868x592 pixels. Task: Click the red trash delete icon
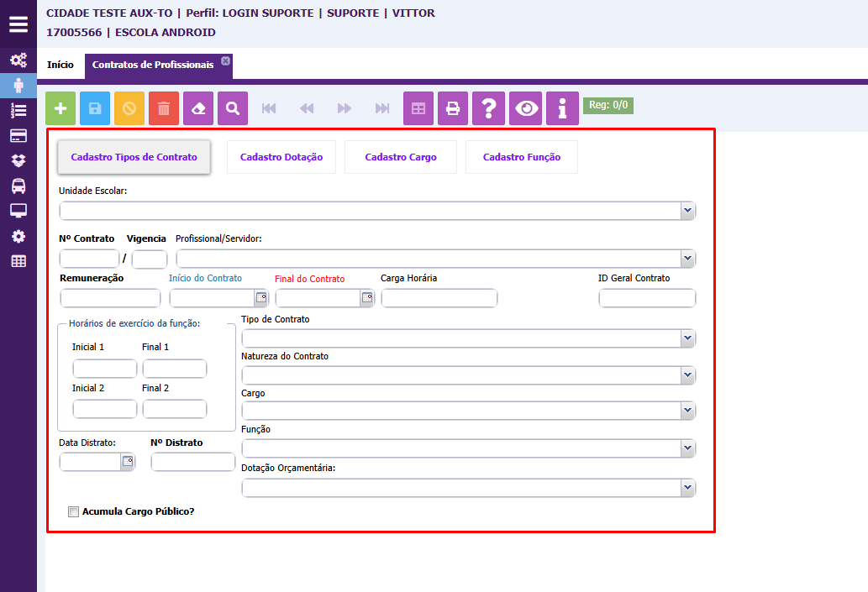[164, 108]
